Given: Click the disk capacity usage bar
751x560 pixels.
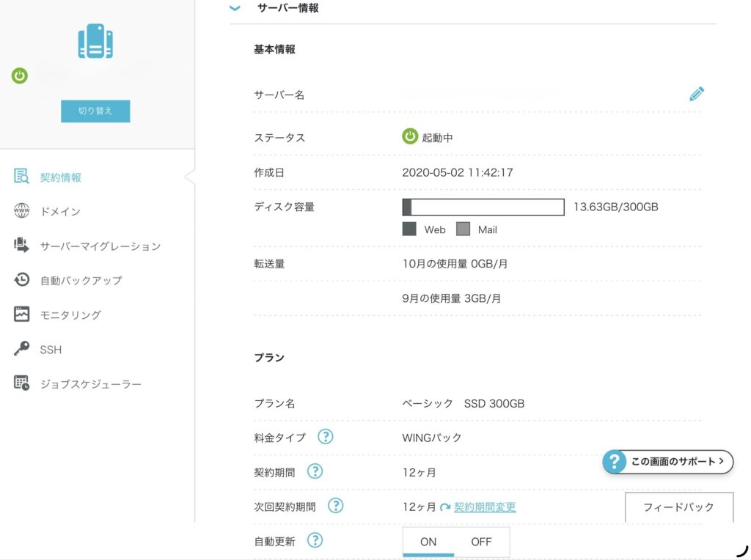Looking at the screenshot, I should point(483,207).
